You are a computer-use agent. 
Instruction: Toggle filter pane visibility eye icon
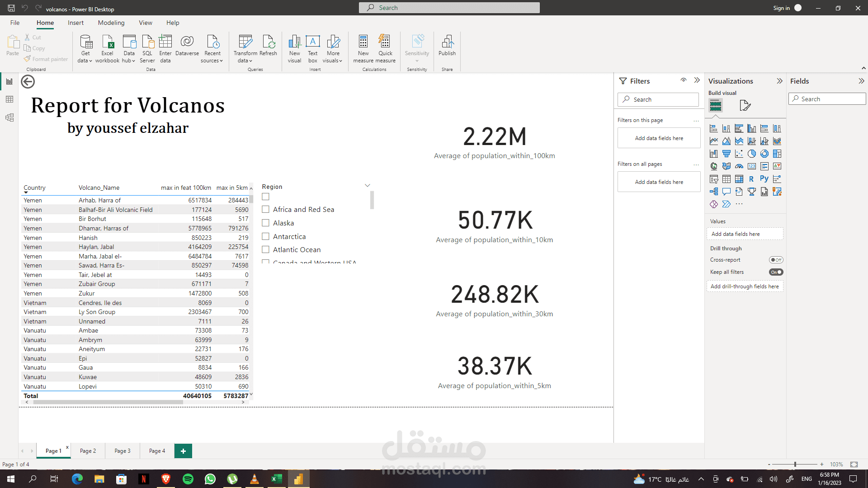(684, 80)
